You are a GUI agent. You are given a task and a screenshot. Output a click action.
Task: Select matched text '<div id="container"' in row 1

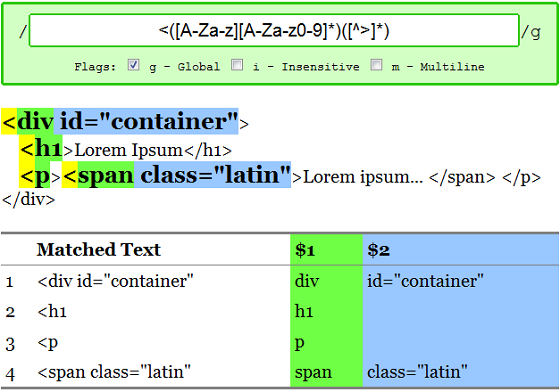point(115,281)
